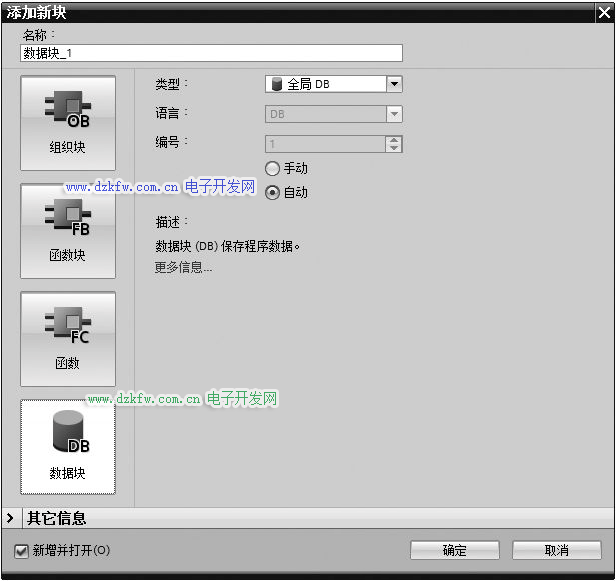This screenshot has width=616, height=581.
Task: Choose the 手动 (manual) numbering radio button
Action: click(x=272, y=169)
